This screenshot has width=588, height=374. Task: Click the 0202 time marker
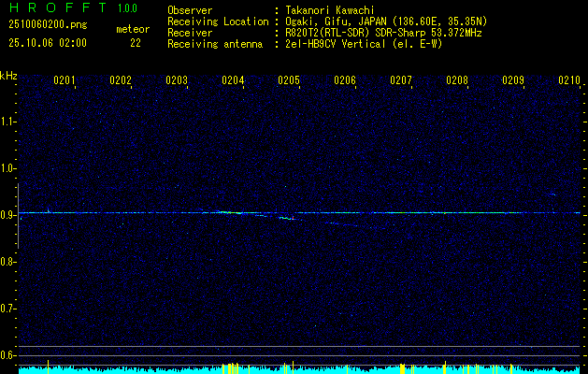point(121,80)
